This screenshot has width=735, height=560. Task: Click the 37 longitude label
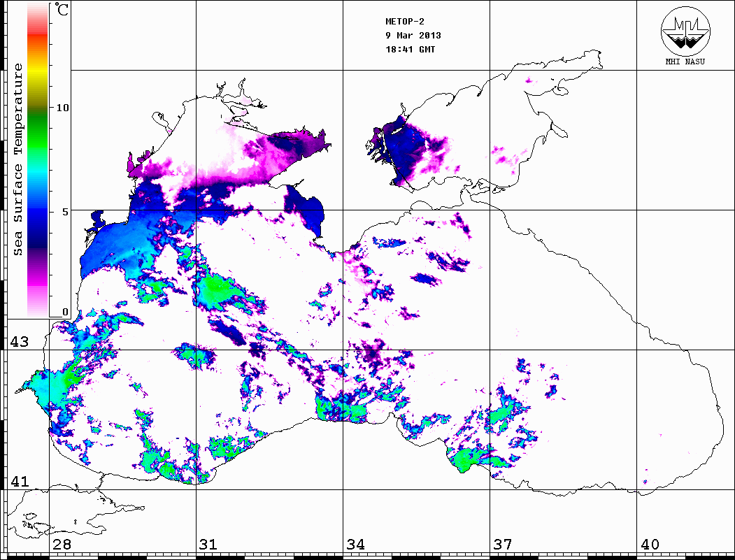[502, 545]
